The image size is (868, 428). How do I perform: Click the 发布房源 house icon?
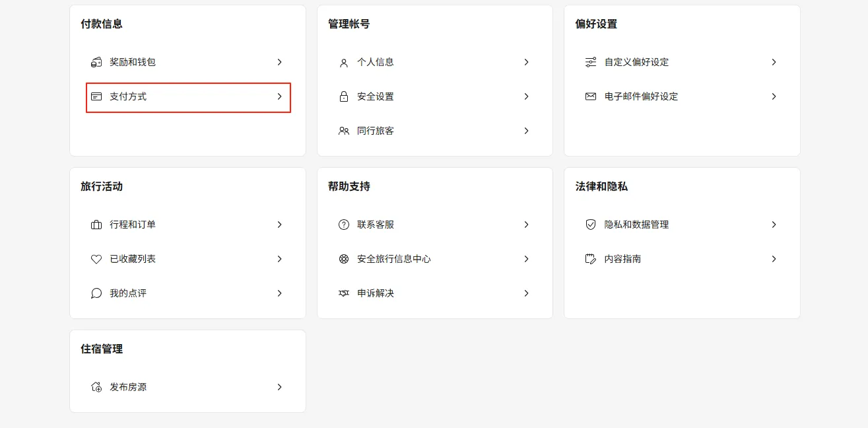coord(96,387)
